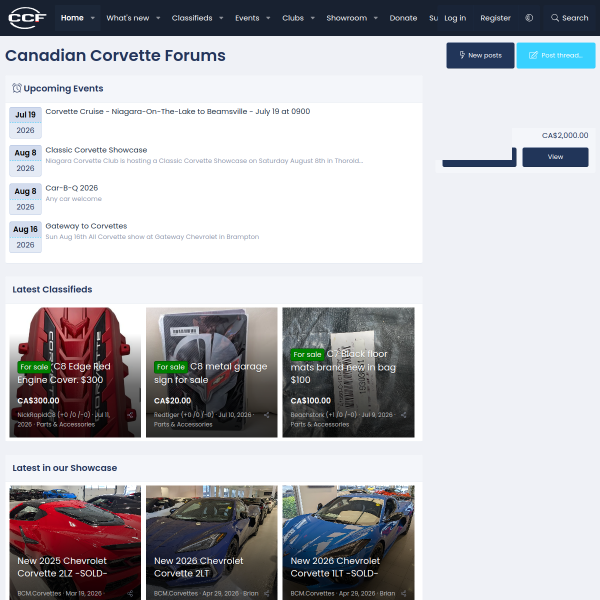600x600 pixels.
Task: Open Latest in our Showcase heading link
Action: [x=65, y=468]
